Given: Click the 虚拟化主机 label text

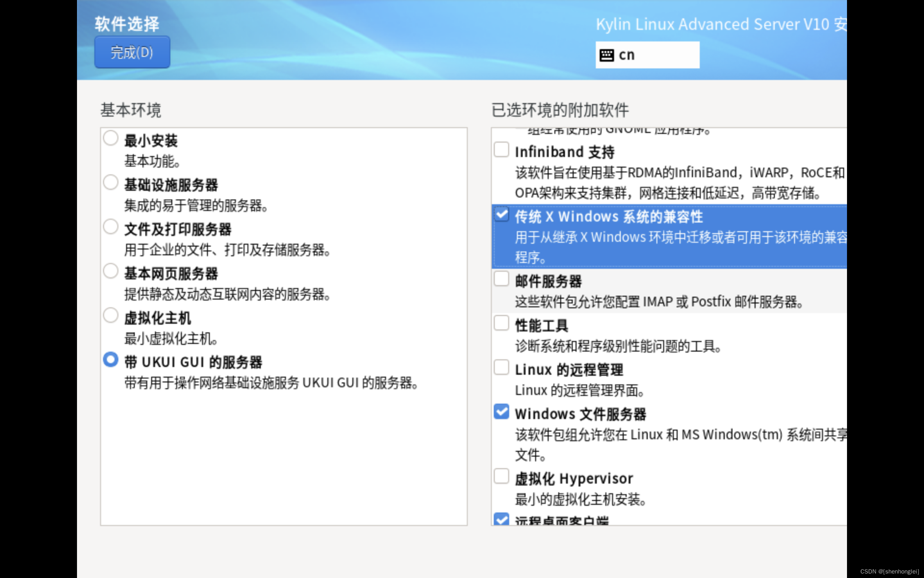Looking at the screenshot, I should pyautogui.click(x=158, y=318).
